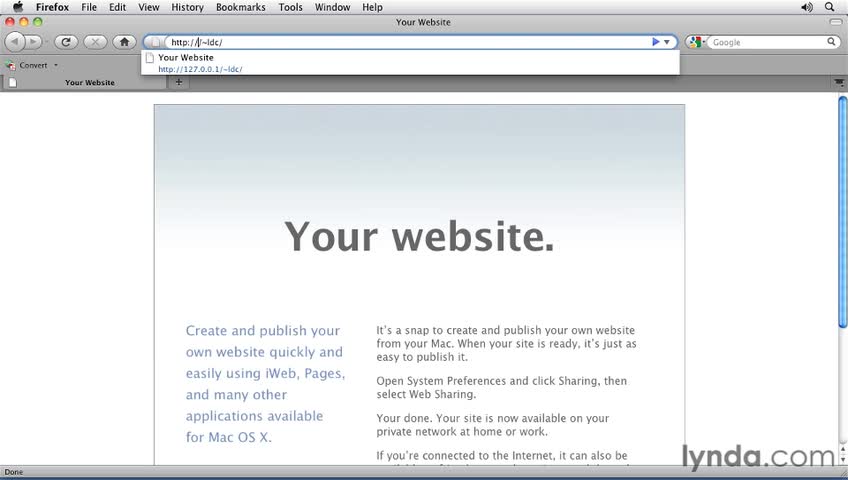Click the blue Go arrow in the address bar
This screenshot has width=848, height=480.
coord(655,42)
